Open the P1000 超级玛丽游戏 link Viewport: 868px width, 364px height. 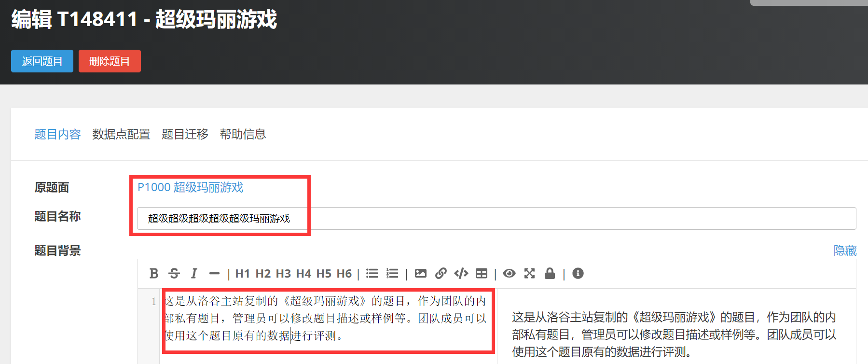[190, 187]
